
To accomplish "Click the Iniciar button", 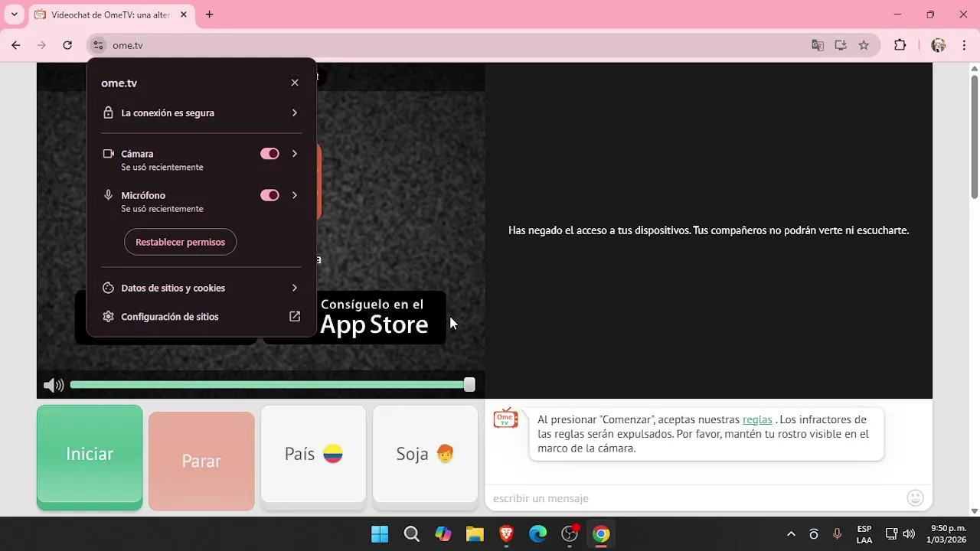I will click(x=90, y=457).
